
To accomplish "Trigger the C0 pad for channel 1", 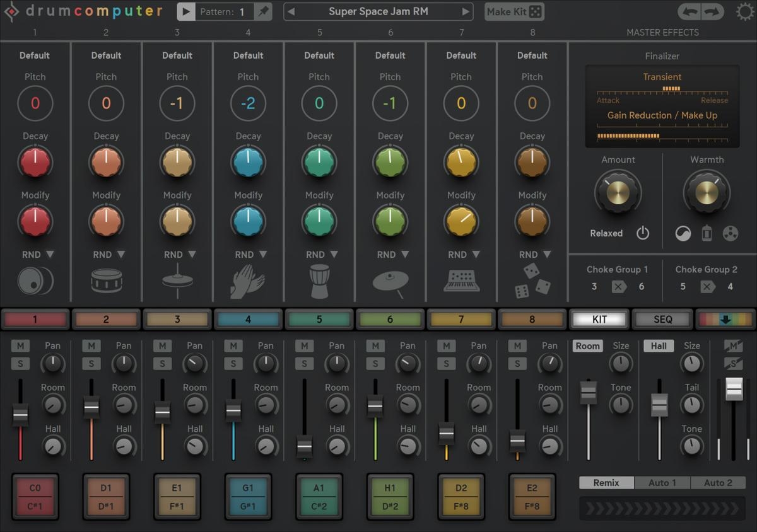I will point(35,488).
